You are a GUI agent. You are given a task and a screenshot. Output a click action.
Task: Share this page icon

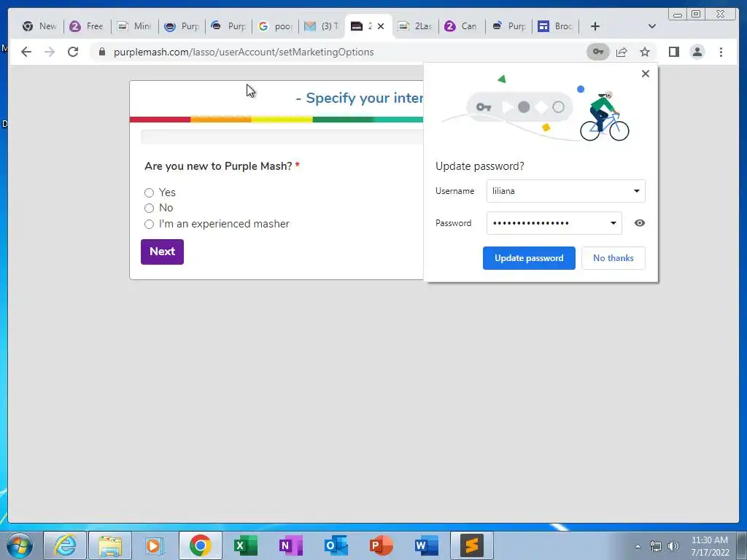click(x=622, y=52)
